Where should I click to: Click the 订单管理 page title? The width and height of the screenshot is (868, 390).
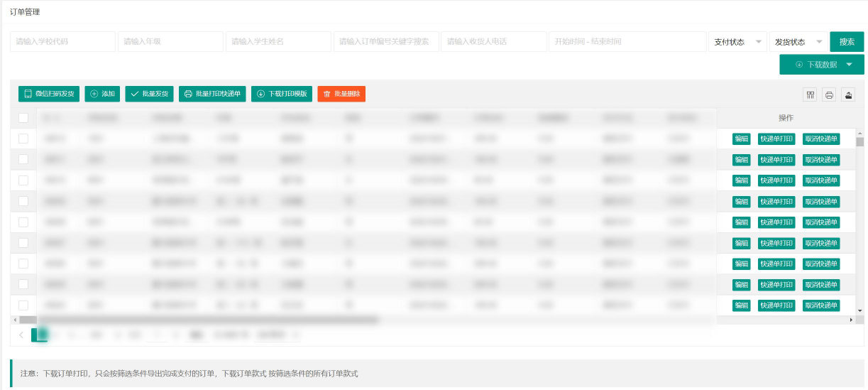(25, 12)
